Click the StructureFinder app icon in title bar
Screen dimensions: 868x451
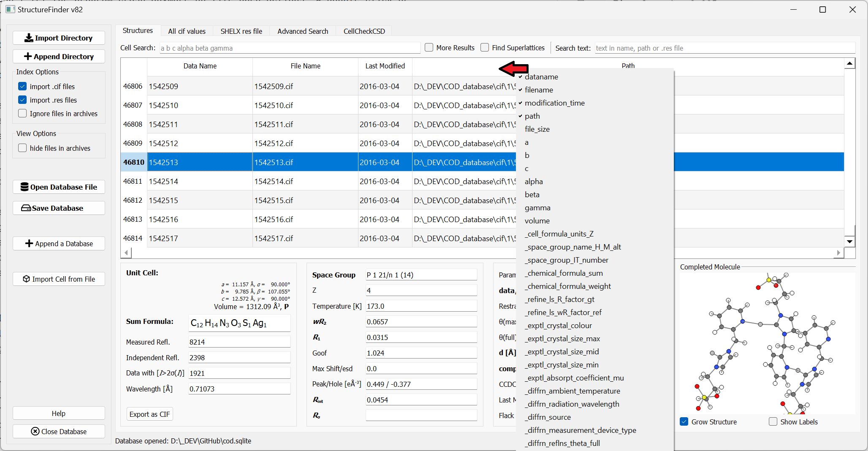tap(10, 9)
